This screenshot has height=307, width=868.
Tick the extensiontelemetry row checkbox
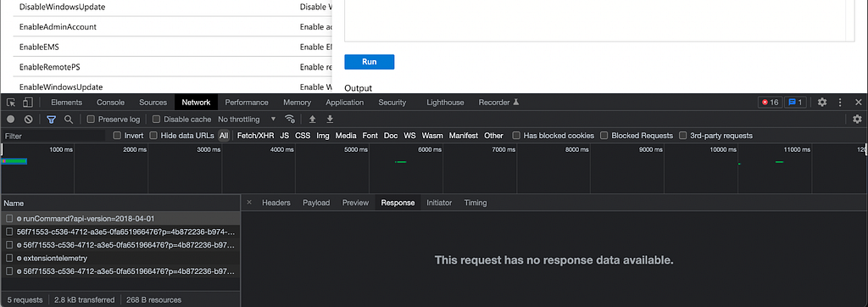(9, 258)
